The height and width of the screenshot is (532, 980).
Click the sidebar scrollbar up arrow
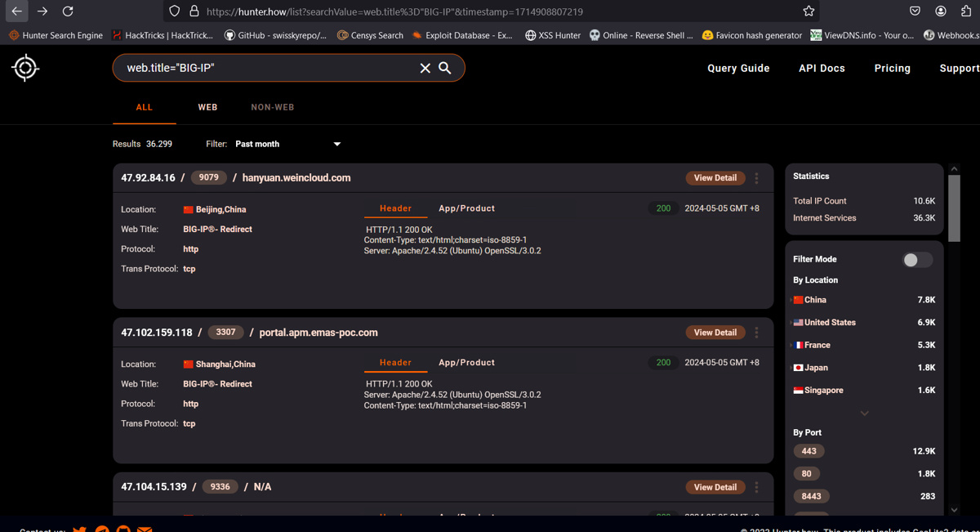[954, 169]
